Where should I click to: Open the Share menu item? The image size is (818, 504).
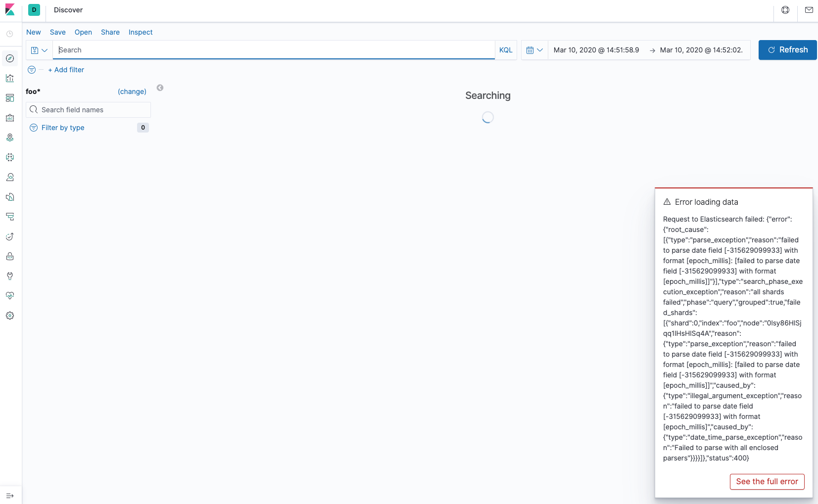(x=110, y=32)
